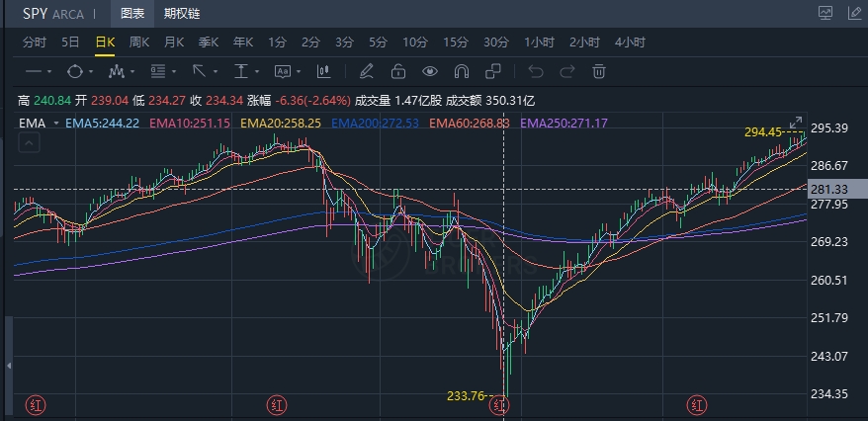
Task: Expand the line tool dropdown arrow
Action: tap(49, 72)
